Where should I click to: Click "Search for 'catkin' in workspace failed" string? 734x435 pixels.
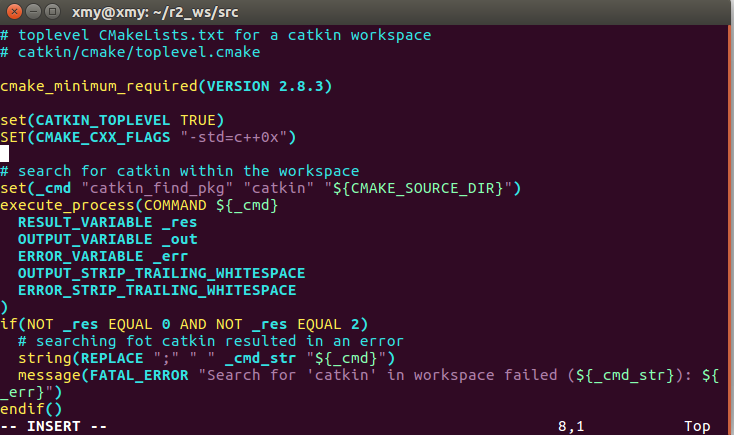378,375
